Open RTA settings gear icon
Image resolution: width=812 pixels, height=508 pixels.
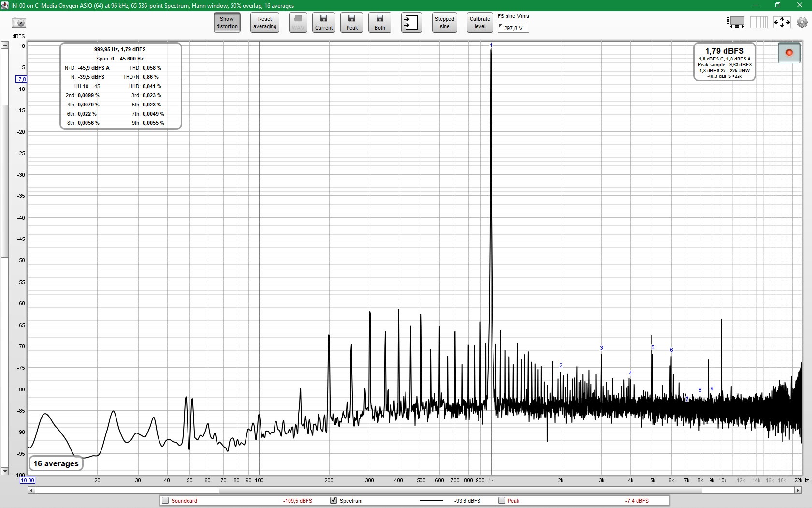[x=802, y=22]
